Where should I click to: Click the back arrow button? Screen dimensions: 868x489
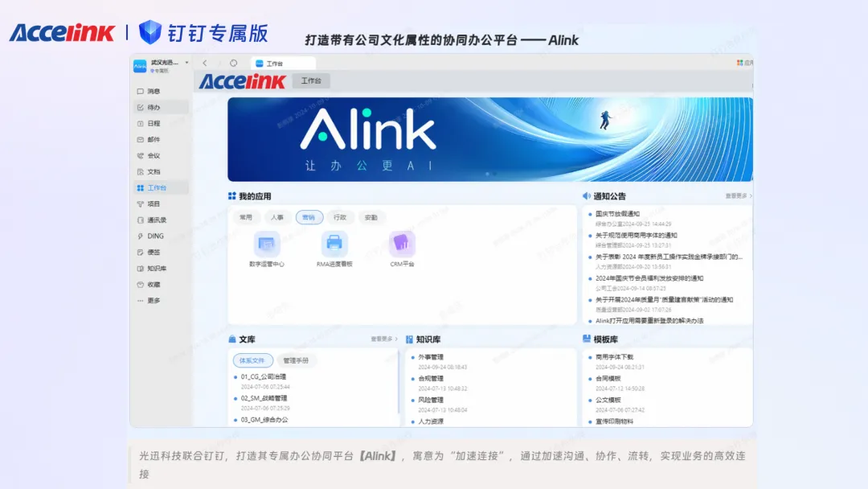click(205, 63)
